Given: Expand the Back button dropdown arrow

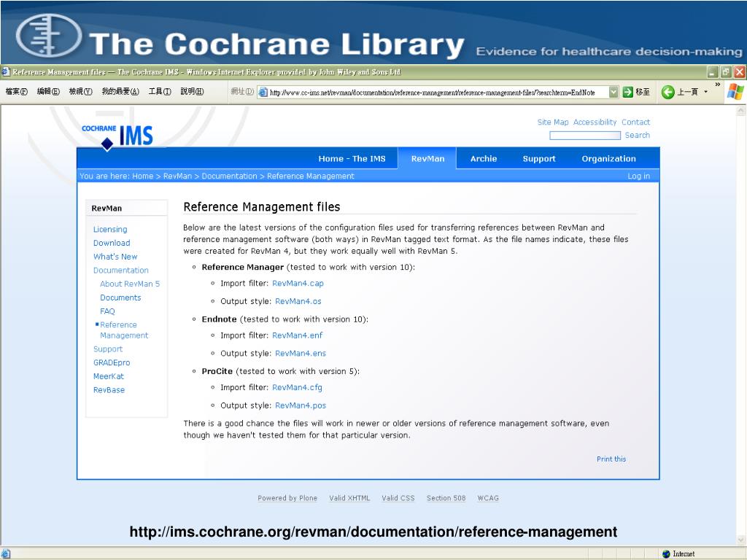Looking at the screenshot, I should (x=705, y=92).
